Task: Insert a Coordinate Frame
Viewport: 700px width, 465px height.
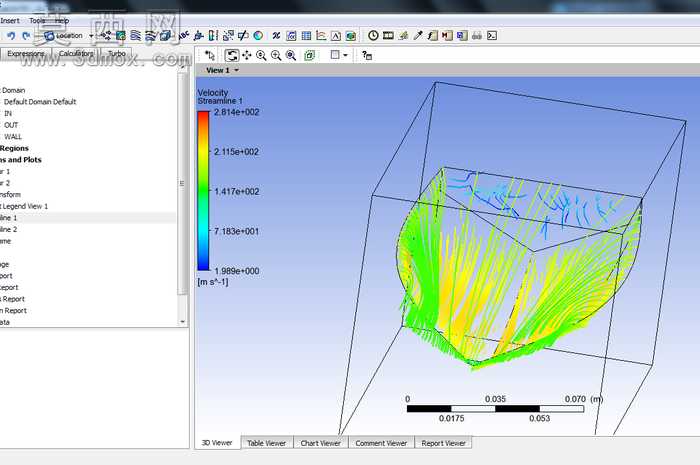Action: tap(199, 36)
